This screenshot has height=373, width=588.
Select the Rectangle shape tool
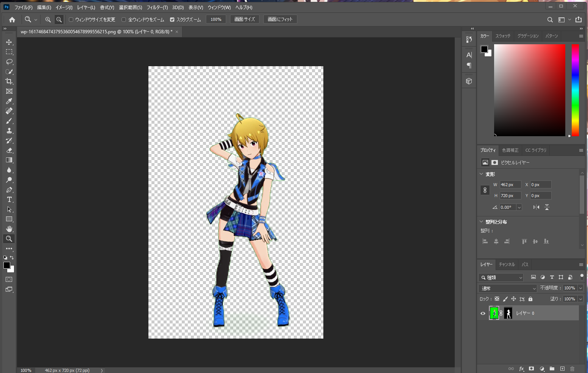click(x=9, y=219)
